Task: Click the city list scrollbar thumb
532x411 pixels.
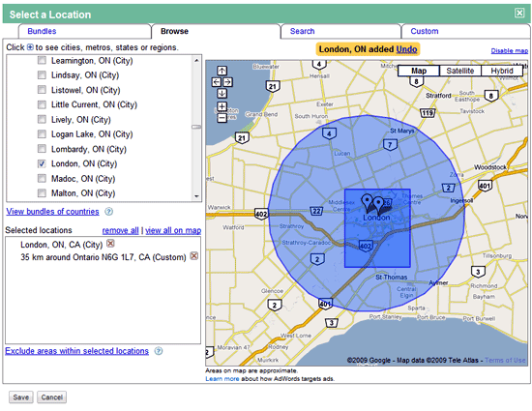Action: click(x=196, y=127)
